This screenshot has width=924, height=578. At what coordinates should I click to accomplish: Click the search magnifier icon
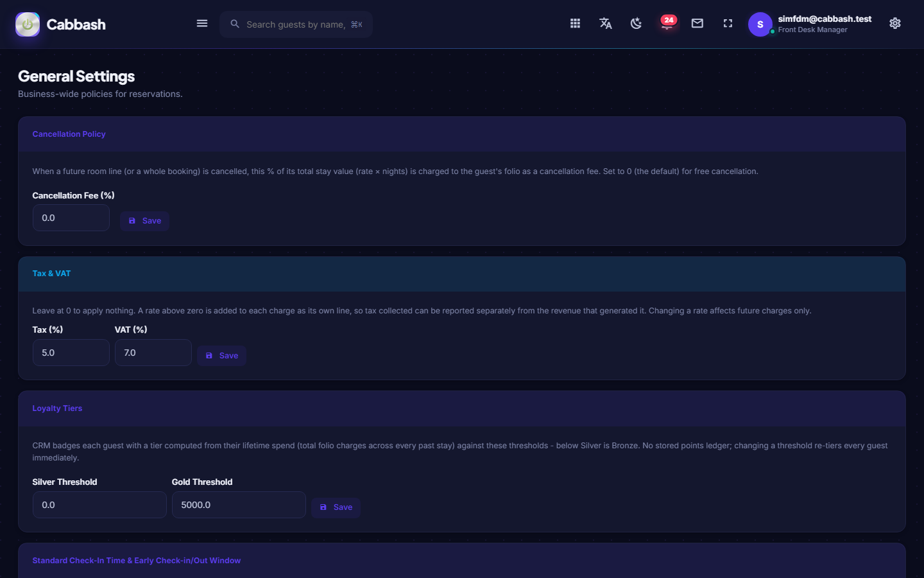pos(235,24)
